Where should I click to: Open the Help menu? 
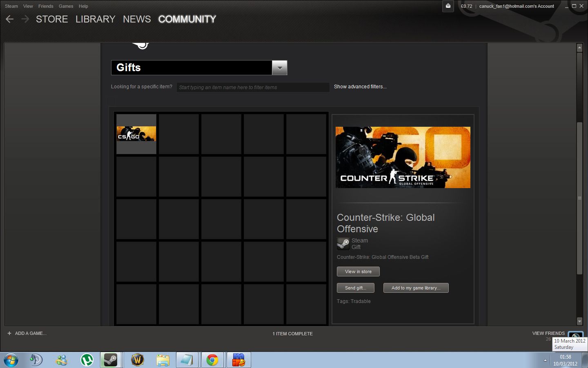pyautogui.click(x=83, y=6)
